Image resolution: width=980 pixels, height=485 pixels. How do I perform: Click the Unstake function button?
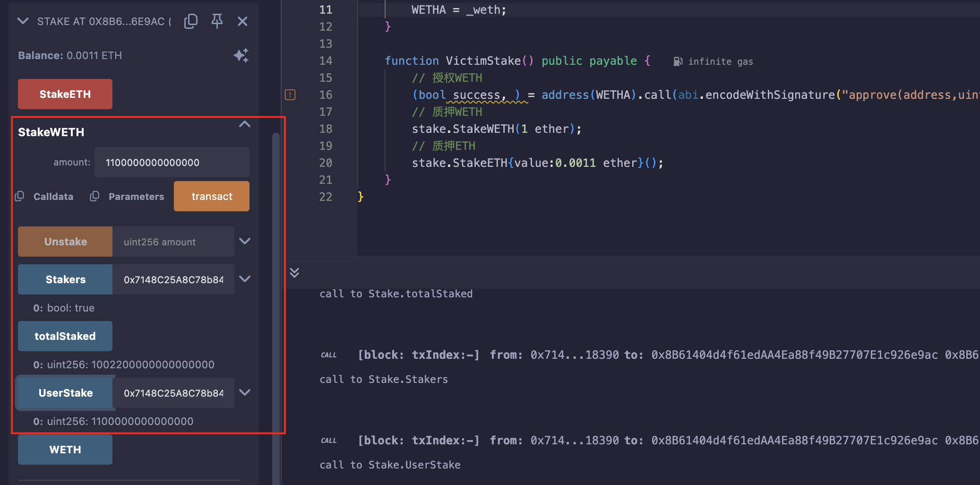[x=65, y=242]
